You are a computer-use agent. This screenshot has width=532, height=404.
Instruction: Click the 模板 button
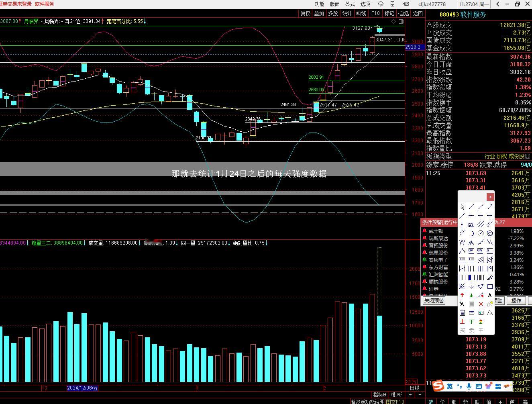[397, 395]
